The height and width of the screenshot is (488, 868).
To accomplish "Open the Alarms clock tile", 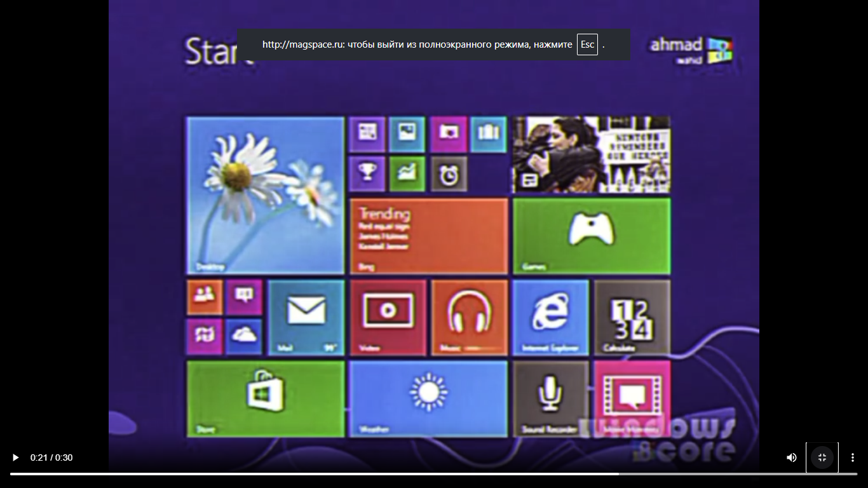I will coord(449,174).
